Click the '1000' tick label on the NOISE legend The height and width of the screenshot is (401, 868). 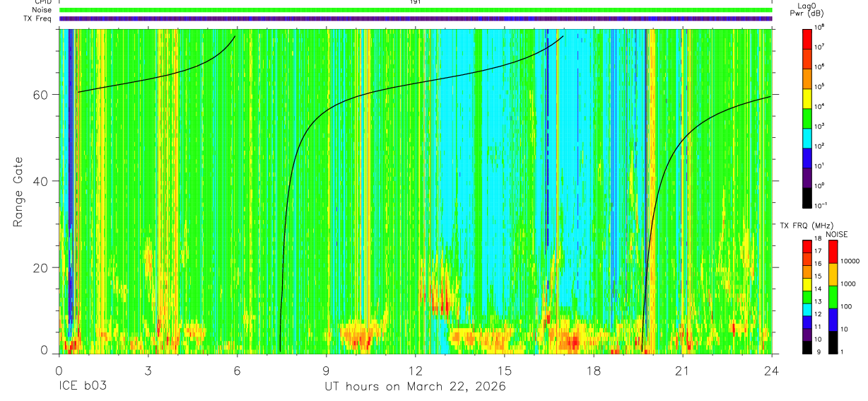[848, 284]
